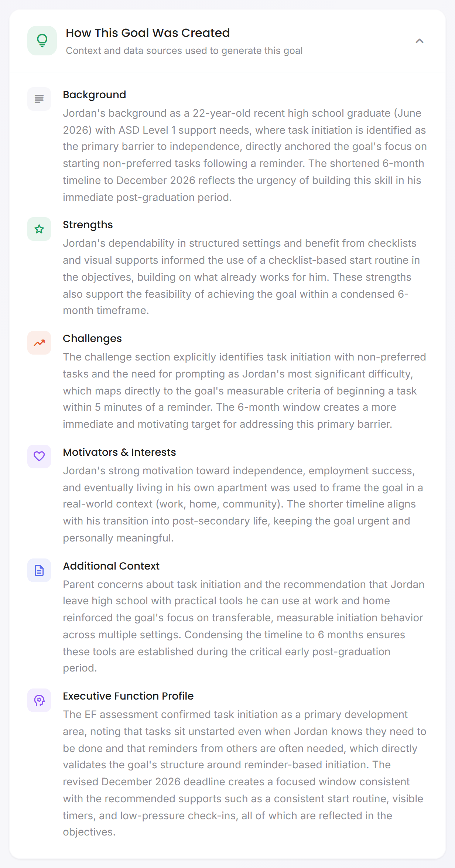Click the Motivators & Interests heading

[x=119, y=452]
